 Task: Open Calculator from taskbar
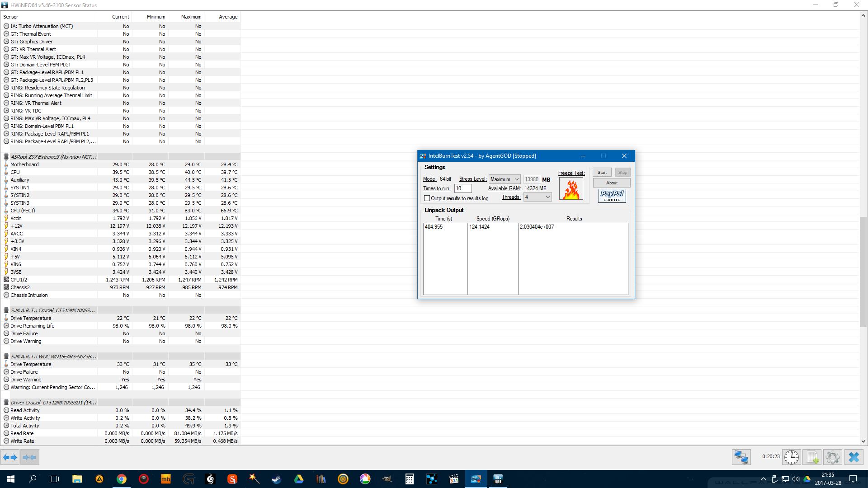410,479
